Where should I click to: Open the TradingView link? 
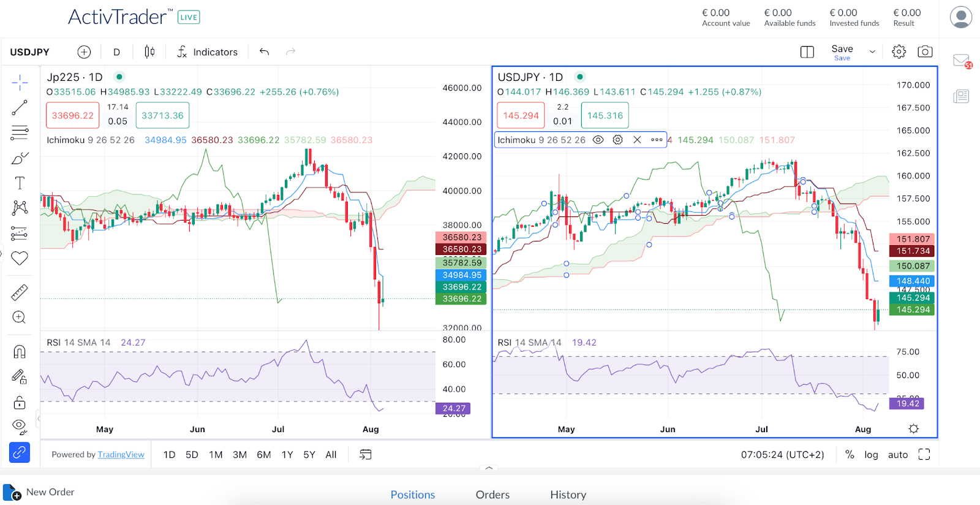(121, 455)
